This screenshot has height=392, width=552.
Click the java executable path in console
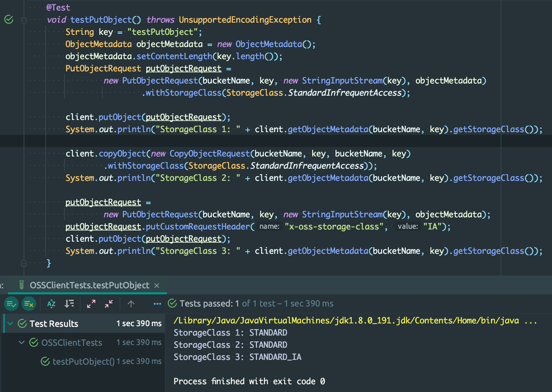click(346, 320)
